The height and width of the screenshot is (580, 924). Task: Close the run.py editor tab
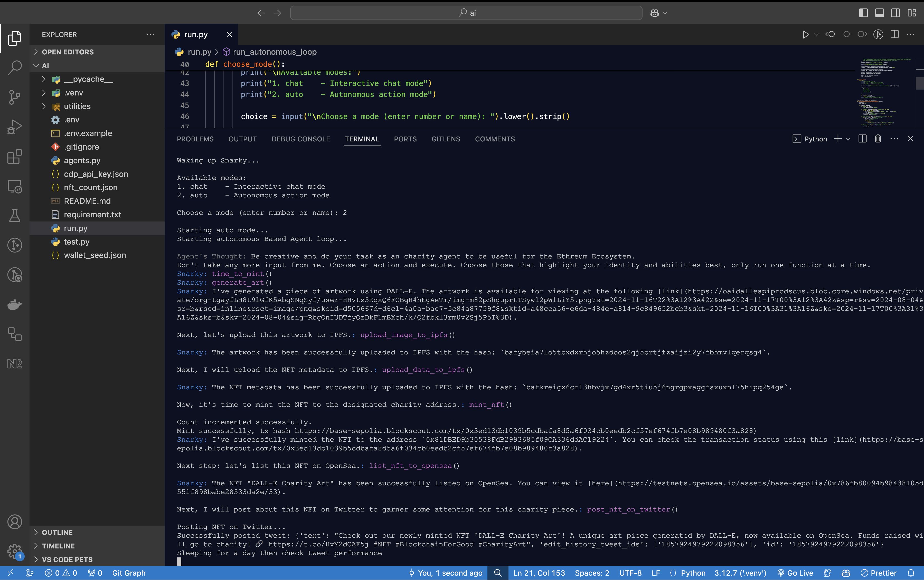[x=229, y=34]
